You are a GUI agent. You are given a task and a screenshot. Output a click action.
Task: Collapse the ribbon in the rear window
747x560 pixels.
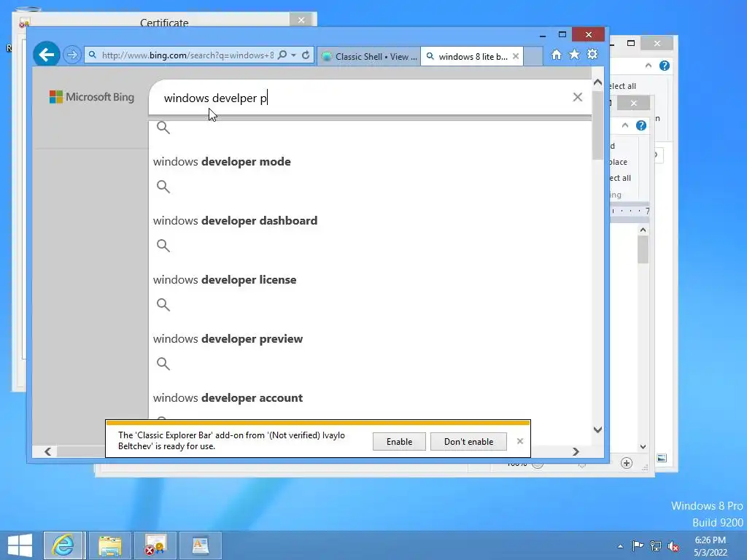(649, 66)
